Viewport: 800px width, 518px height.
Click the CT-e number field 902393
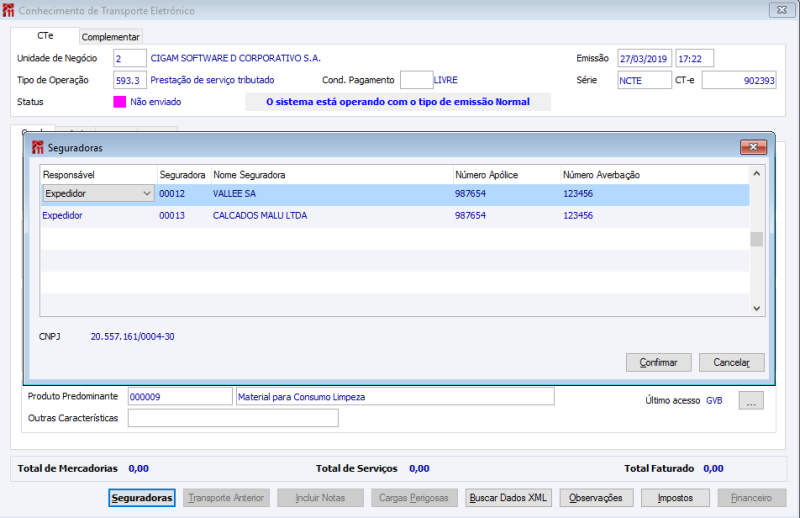[x=739, y=80]
